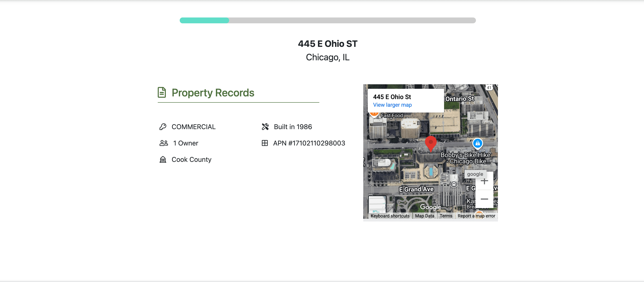Click the 1 Owner text
This screenshot has width=644, height=282.
point(186,143)
